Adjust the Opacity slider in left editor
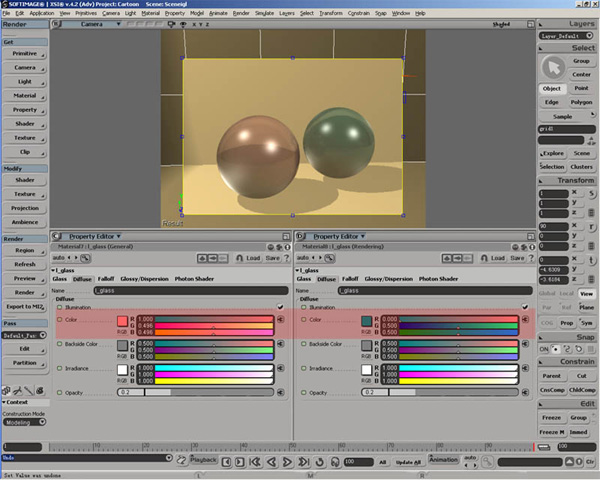This screenshot has height=480, width=600. [x=196, y=392]
